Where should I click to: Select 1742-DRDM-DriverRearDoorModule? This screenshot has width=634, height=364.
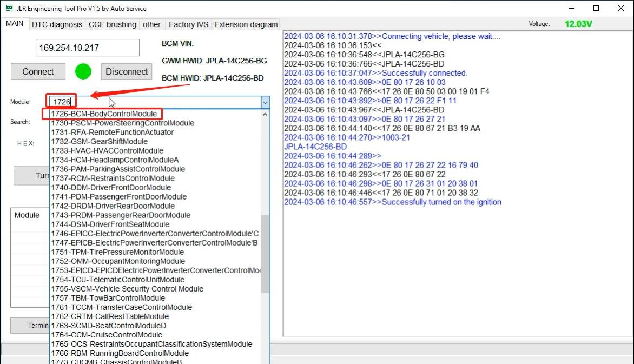coord(155,206)
